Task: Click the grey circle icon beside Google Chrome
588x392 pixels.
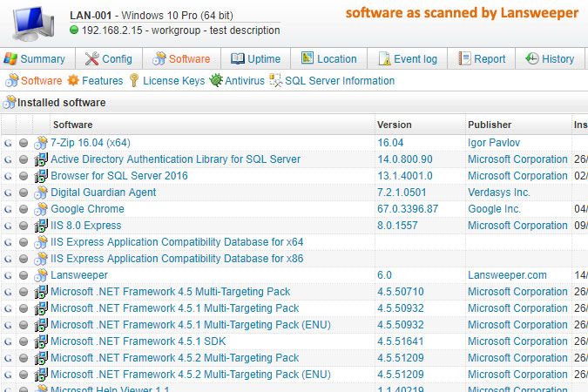Action: (24, 209)
